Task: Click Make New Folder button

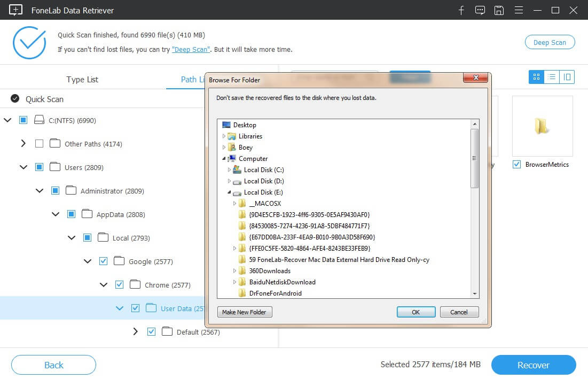Action: 245,312
